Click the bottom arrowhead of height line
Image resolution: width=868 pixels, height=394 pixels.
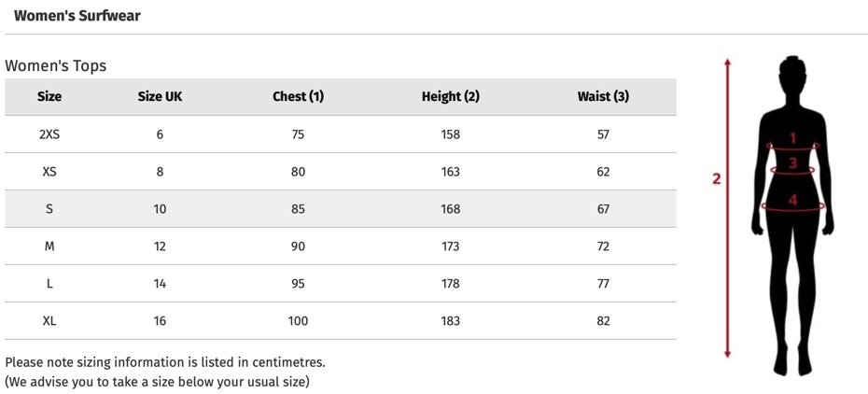[x=727, y=354]
